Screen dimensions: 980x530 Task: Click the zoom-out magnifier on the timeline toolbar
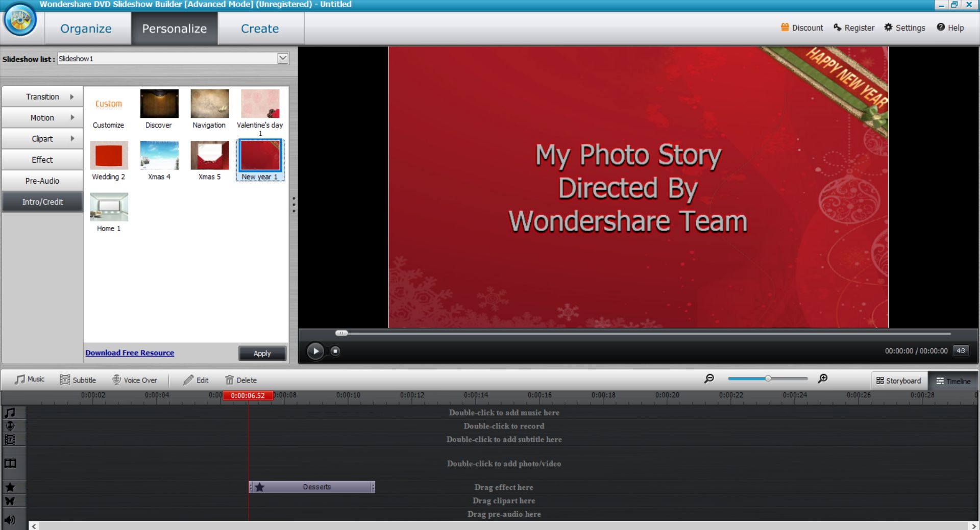(x=710, y=378)
